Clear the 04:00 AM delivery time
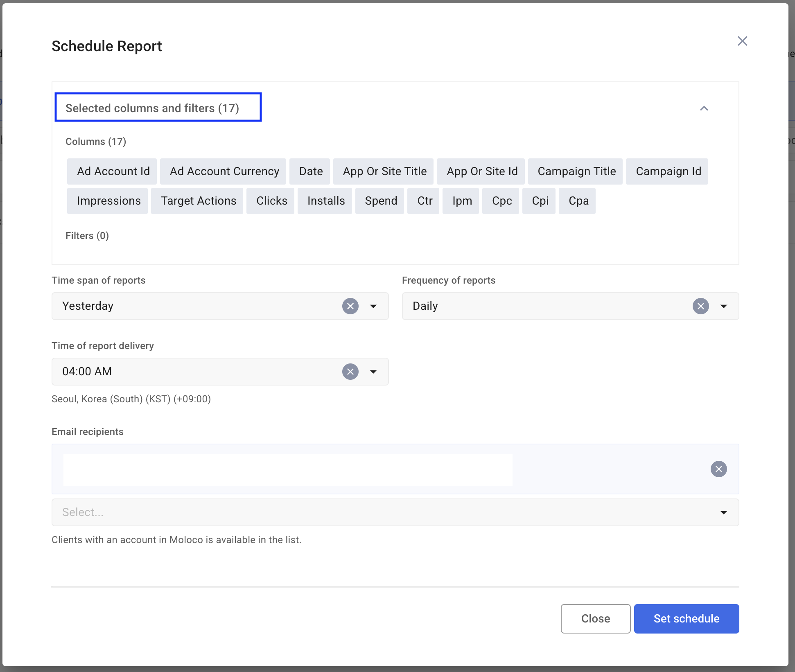The height and width of the screenshot is (672, 795). (350, 372)
